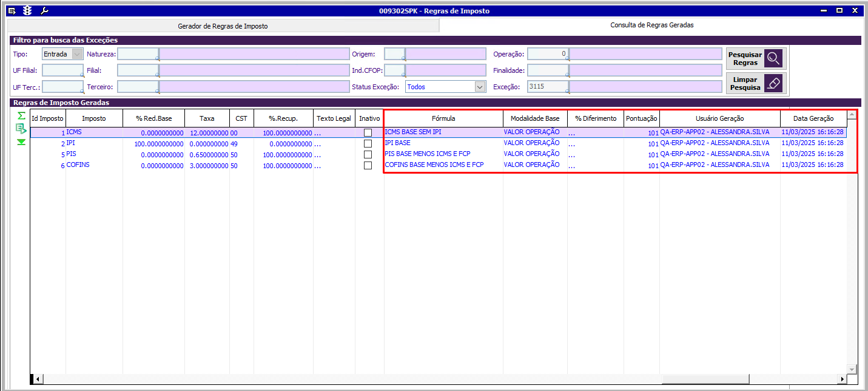Screen dimensions: 868x391
Task: Click the green sigma totals icon
Action: (21, 115)
